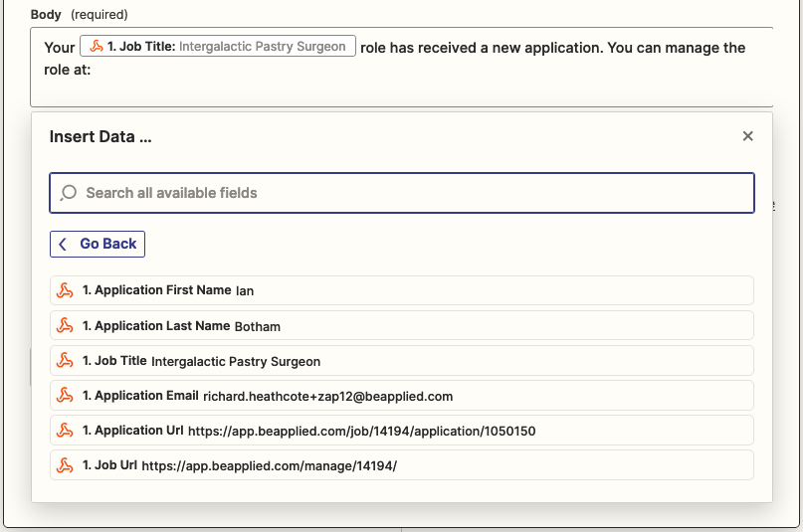
Task: Click the Go Back chevron arrow
Action: coord(64,244)
